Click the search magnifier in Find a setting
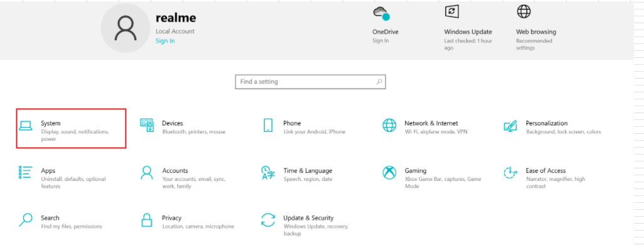Image resolution: width=644 pixels, height=245 pixels. pos(379,82)
